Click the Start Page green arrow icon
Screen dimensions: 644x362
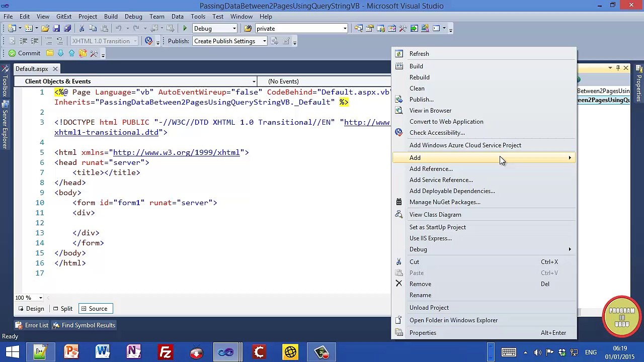click(x=414, y=29)
